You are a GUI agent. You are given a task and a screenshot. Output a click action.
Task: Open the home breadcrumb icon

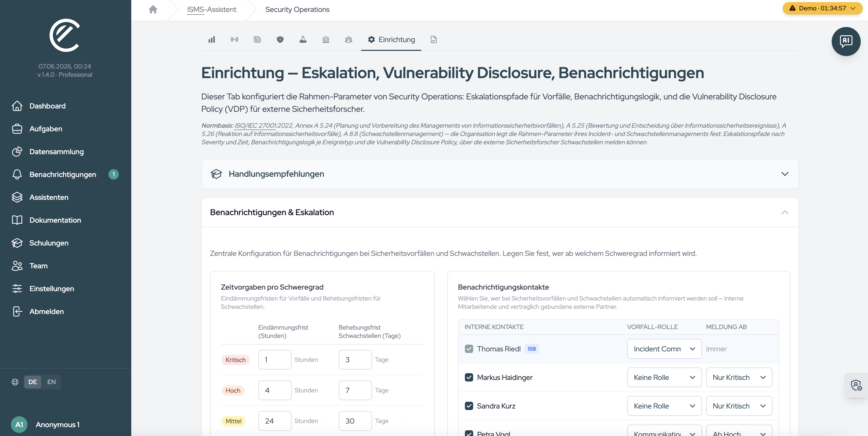153,9
